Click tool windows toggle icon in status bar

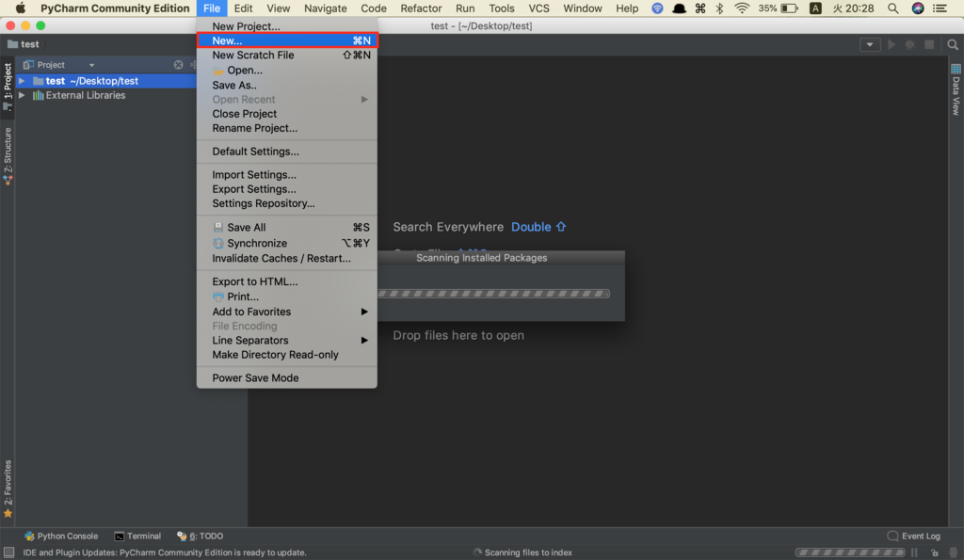click(x=8, y=552)
